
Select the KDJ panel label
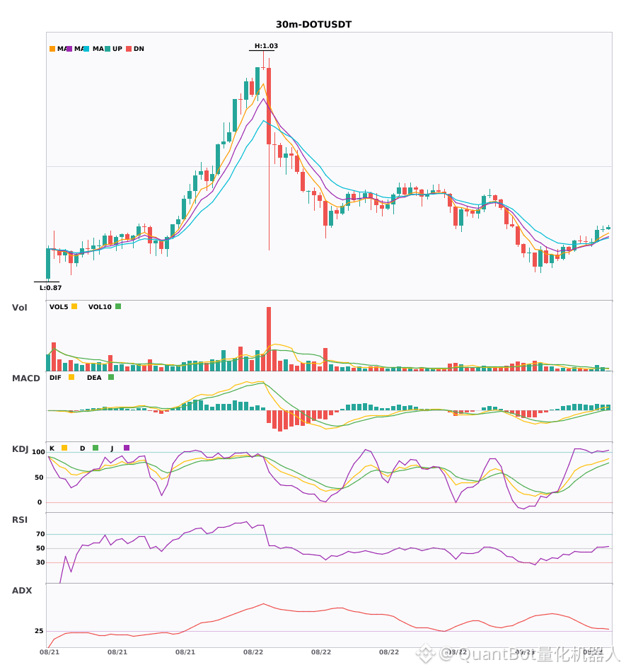[20, 449]
